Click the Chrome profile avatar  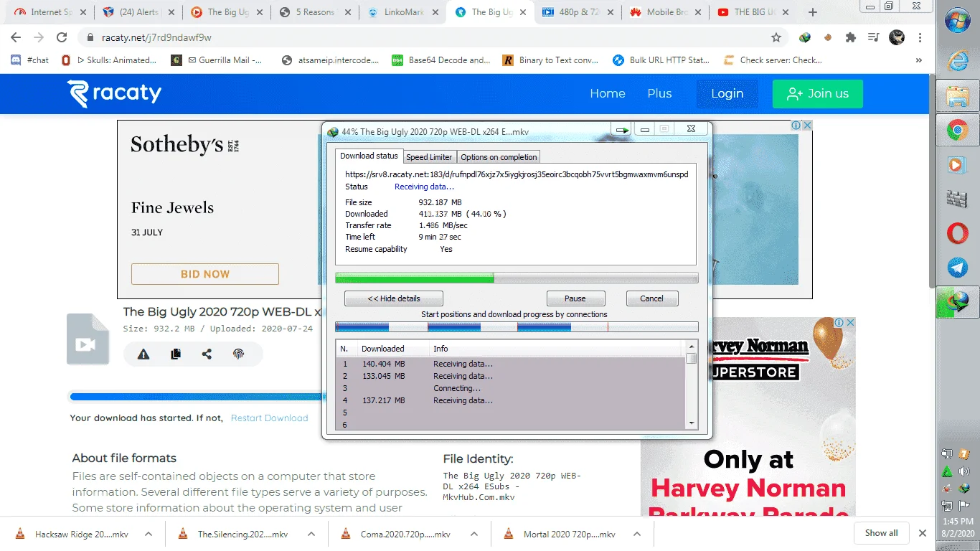click(x=897, y=37)
